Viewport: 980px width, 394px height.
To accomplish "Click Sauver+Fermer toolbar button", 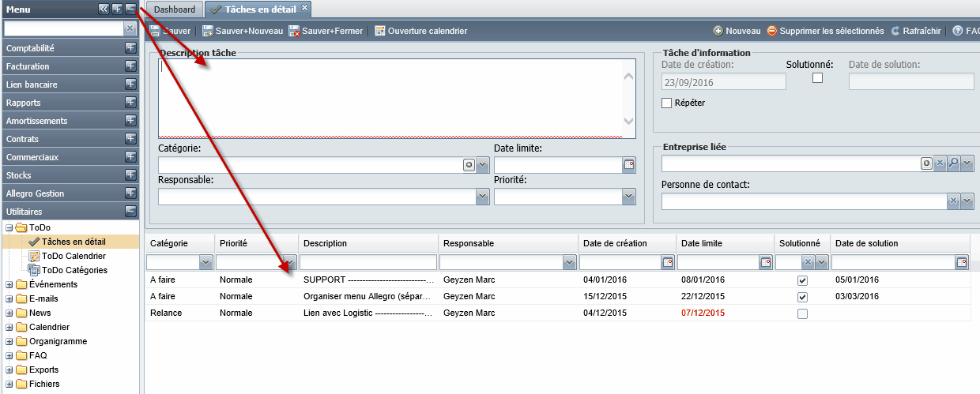I will pos(326,31).
